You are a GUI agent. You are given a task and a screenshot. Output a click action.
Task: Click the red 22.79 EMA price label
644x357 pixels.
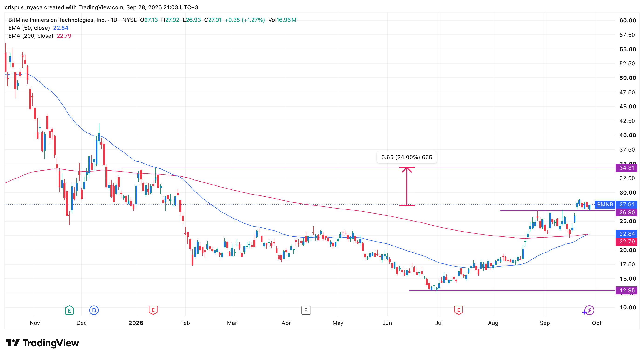click(627, 241)
